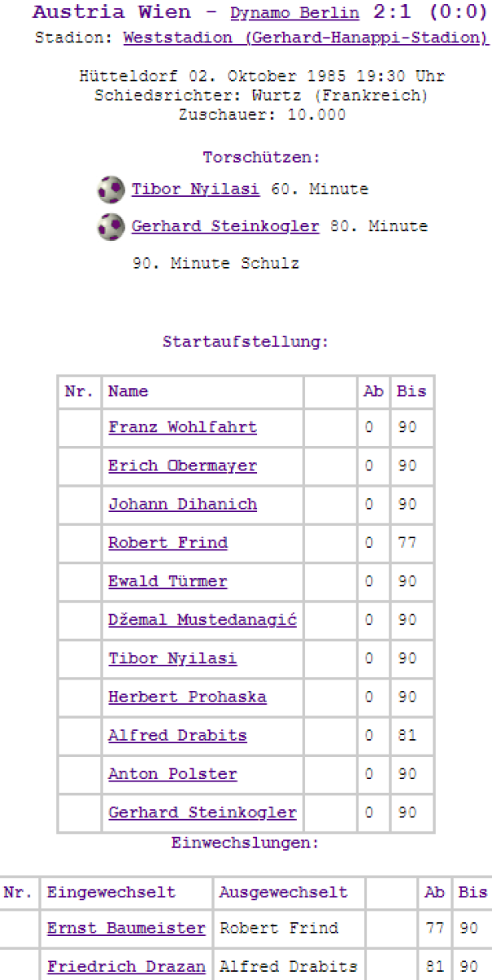Open Džemal Mustedanagić's player page
This screenshot has width=492, height=980.
(x=202, y=620)
